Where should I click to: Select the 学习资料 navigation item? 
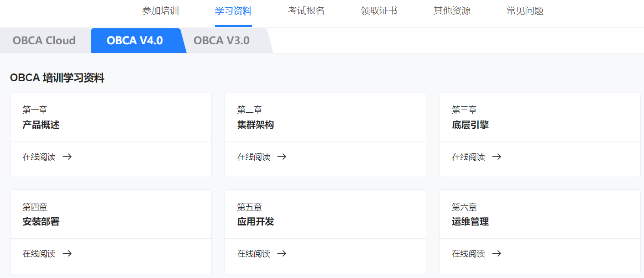tap(233, 10)
